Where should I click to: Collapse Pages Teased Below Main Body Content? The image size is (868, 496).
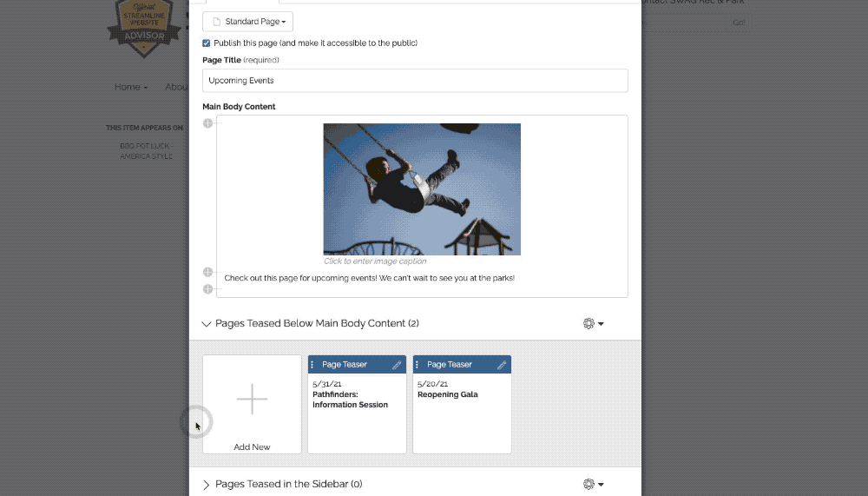tap(207, 324)
